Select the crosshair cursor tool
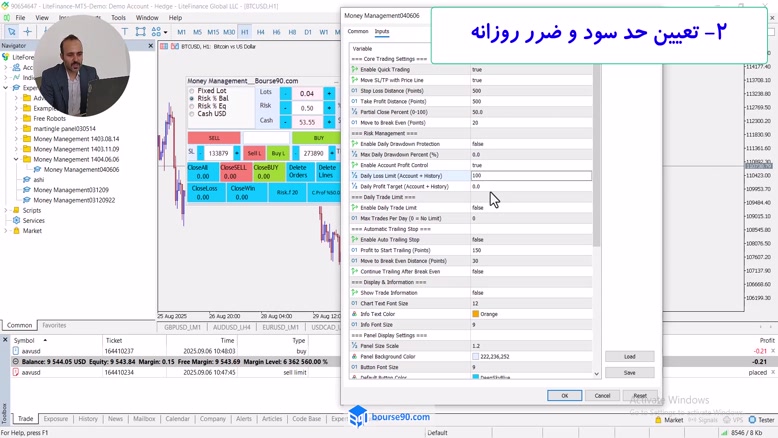The image size is (778, 438). point(27,32)
